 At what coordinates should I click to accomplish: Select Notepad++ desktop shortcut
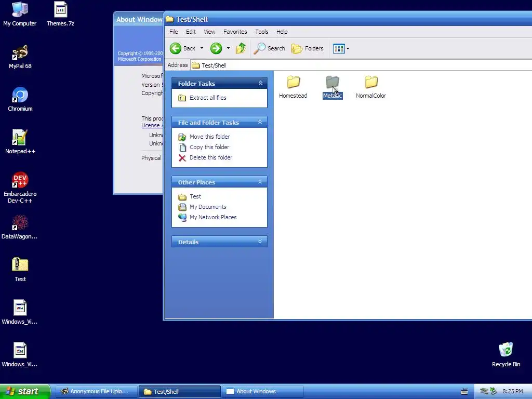(x=20, y=142)
